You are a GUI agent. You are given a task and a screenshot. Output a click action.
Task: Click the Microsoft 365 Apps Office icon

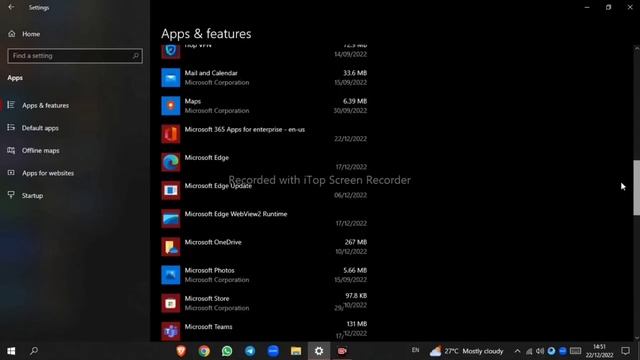point(171,134)
